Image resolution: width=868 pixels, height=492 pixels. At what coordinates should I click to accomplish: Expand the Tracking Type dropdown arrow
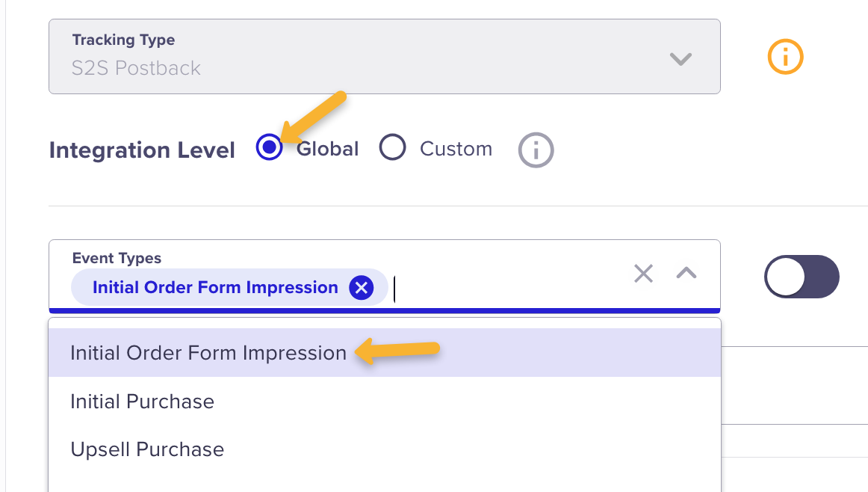(681, 58)
